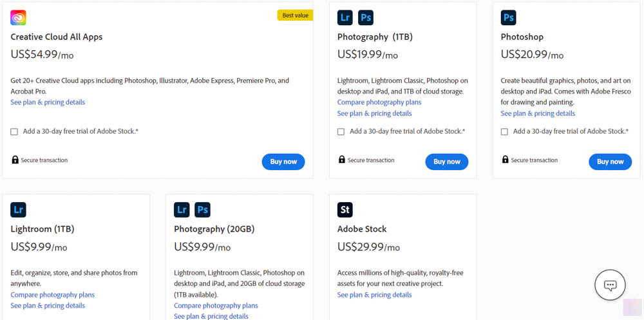Viewport: 644px width, 320px height.
Task: Click the Creative Cloud rainbow logo icon
Action: click(x=18, y=17)
